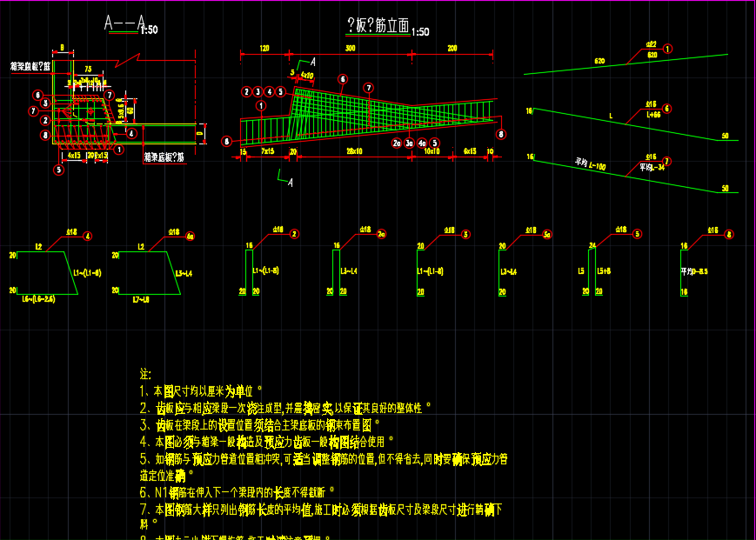
Task: Click callout bubble 6 above the elevation mesh
Action: click(343, 78)
